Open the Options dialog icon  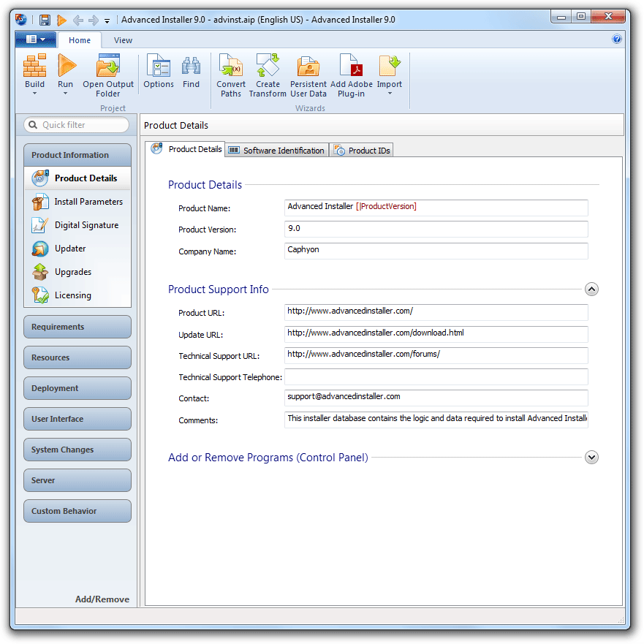pos(159,66)
